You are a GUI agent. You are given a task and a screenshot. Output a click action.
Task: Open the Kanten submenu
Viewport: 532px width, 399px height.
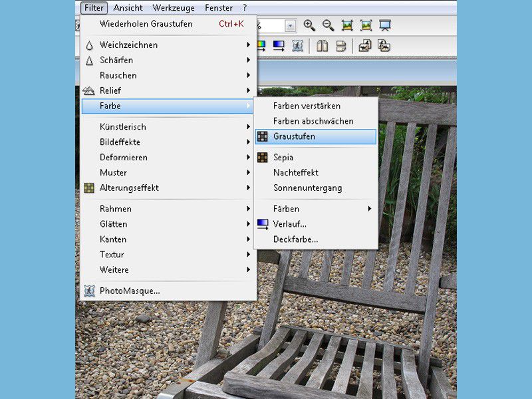(x=168, y=239)
